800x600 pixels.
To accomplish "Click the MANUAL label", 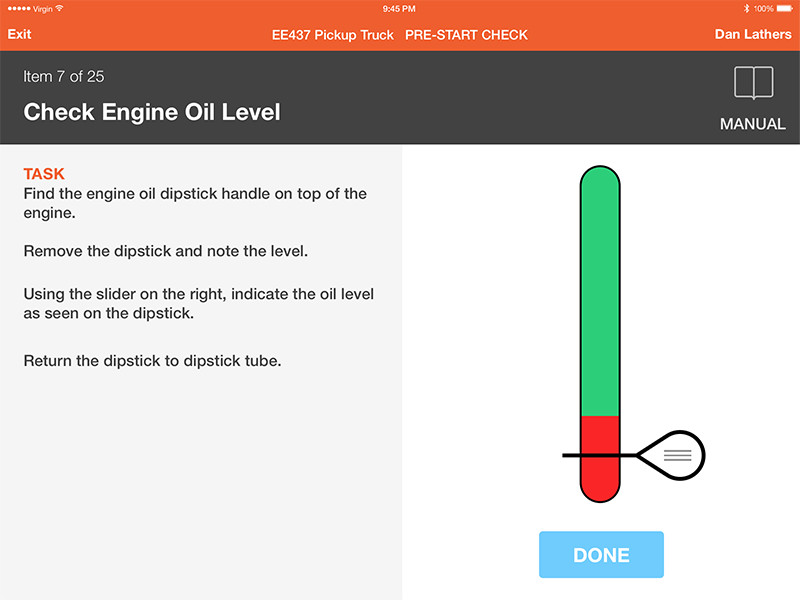I will tap(753, 125).
